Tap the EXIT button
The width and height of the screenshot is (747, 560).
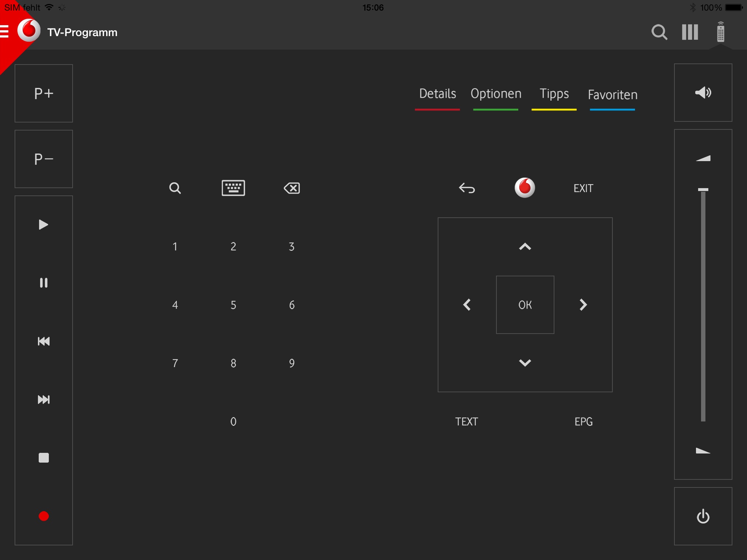pyautogui.click(x=583, y=188)
